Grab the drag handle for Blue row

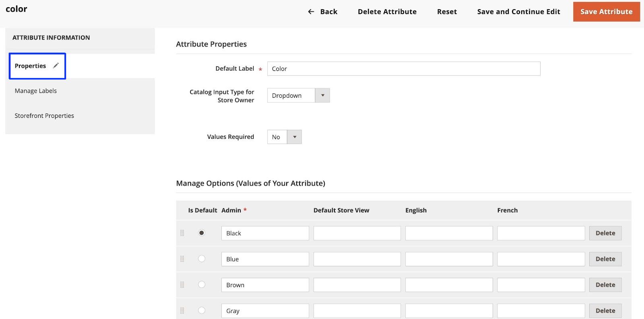(x=182, y=259)
